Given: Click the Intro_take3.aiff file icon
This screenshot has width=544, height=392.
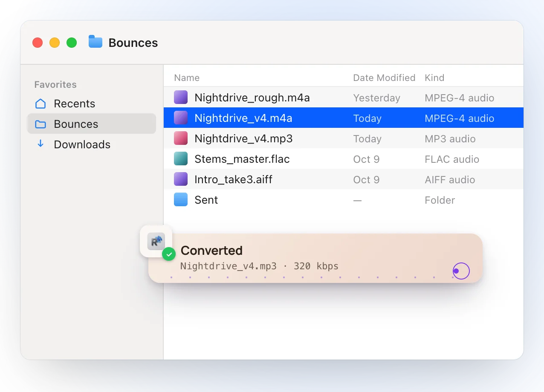Looking at the screenshot, I should pyautogui.click(x=181, y=179).
